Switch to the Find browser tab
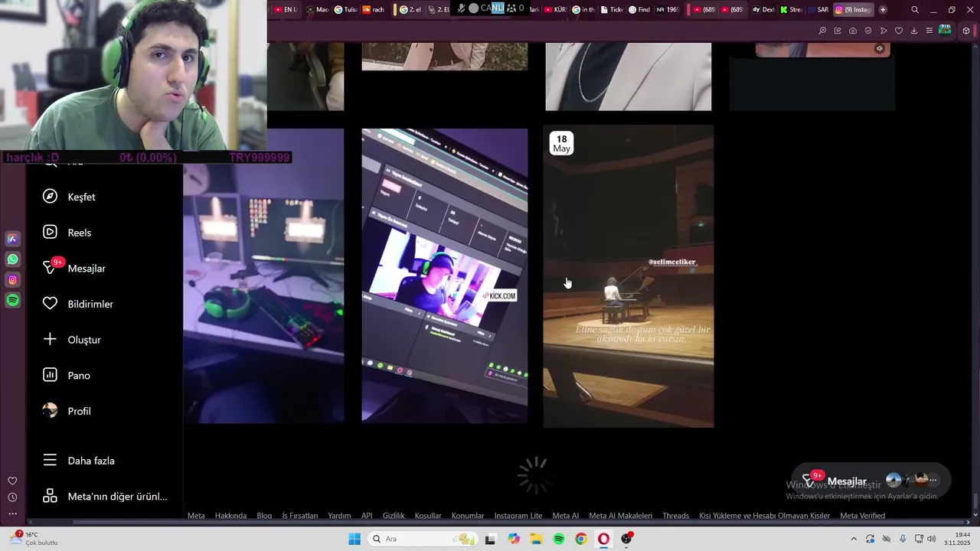The image size is (980, 551). (639, 10)
